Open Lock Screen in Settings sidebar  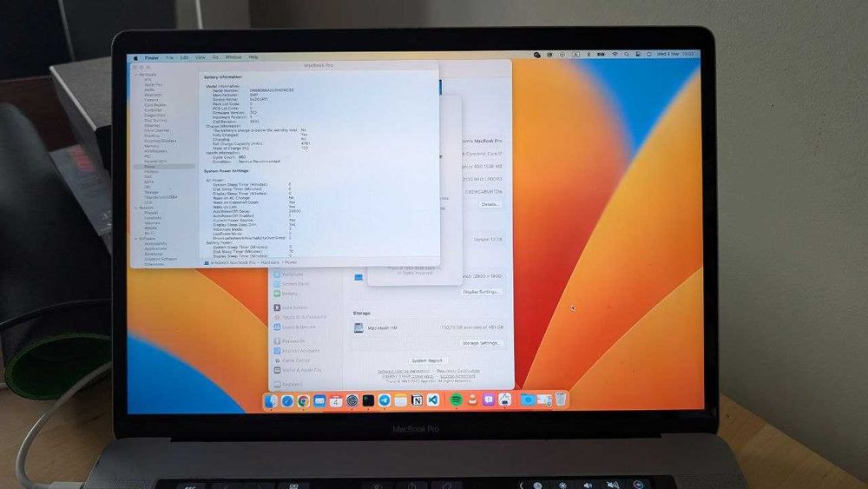coord(291,307)
